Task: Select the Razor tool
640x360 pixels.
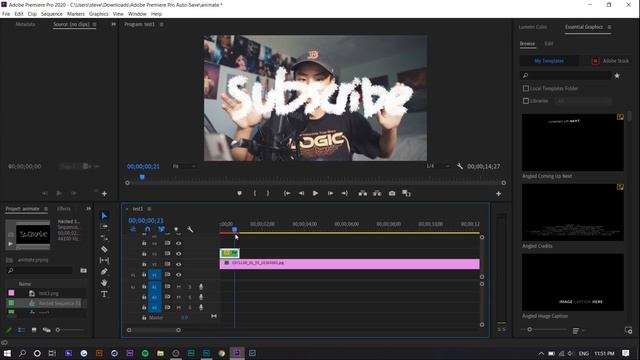Action: click(x=104, y=249)
